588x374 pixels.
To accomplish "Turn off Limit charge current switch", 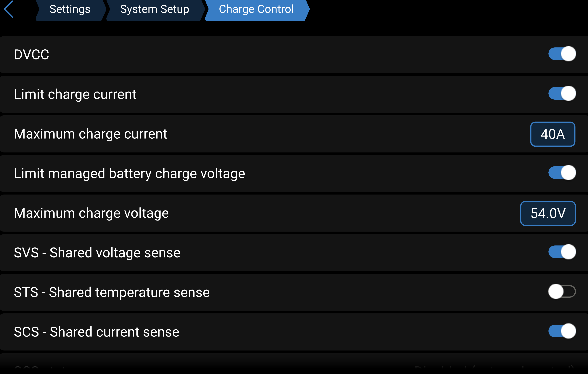I will click(562, 93).
